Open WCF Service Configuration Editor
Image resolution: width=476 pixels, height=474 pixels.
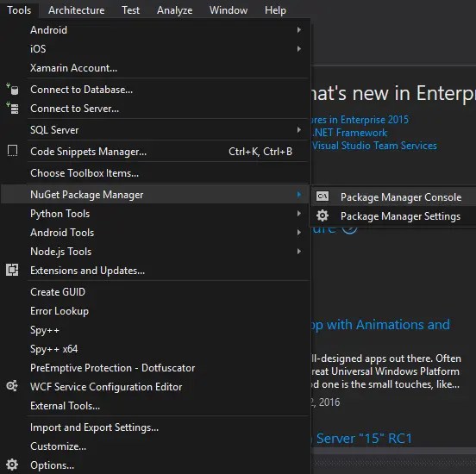pyautogui.click(x=155, y=387)
